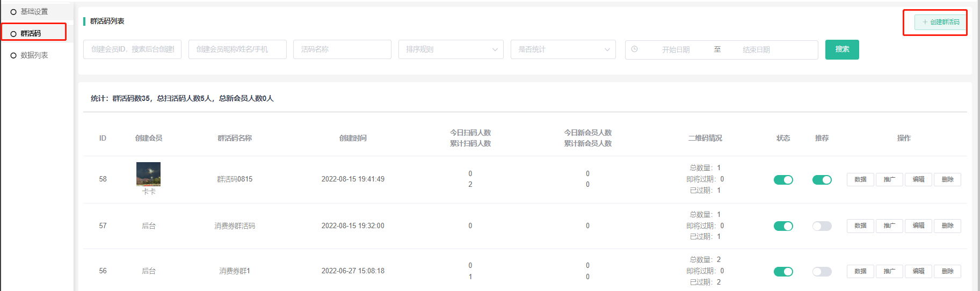Click the green 搜索 button

click(842, 49)
